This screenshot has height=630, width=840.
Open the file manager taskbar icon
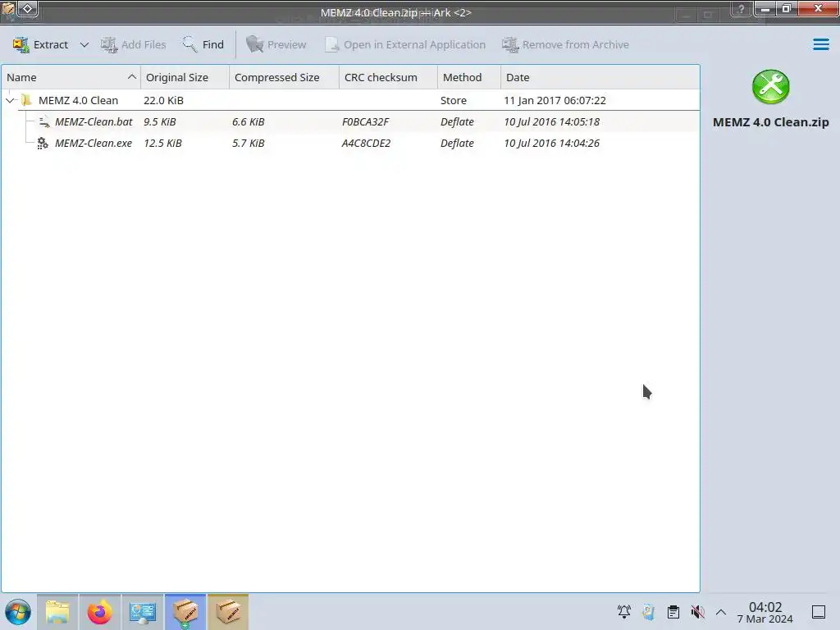coord(57,612)
